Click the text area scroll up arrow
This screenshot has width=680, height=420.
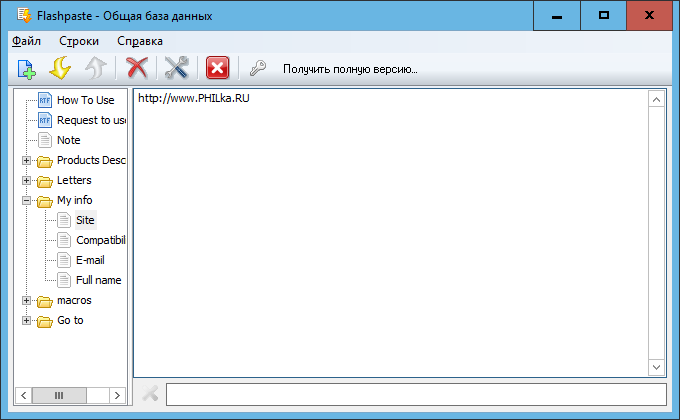point(657,99)
